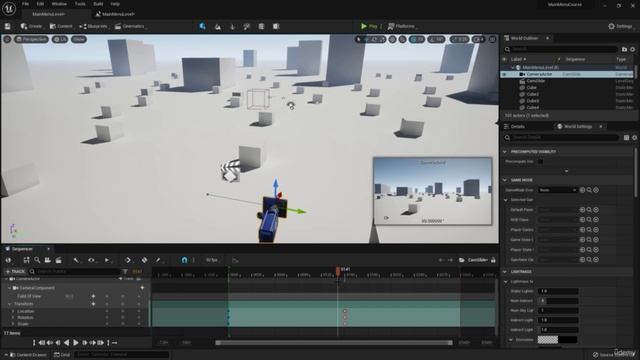640x360 pixels.
Task: Click the Unreal Engine logo icon
Action: click(9, 9)
